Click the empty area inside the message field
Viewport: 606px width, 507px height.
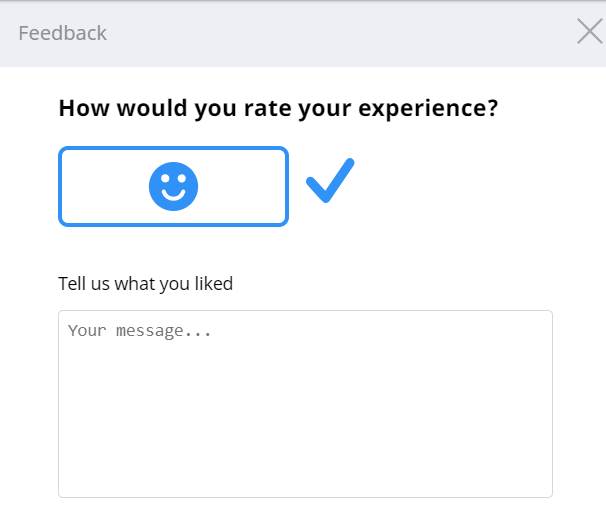coord(305,430)
